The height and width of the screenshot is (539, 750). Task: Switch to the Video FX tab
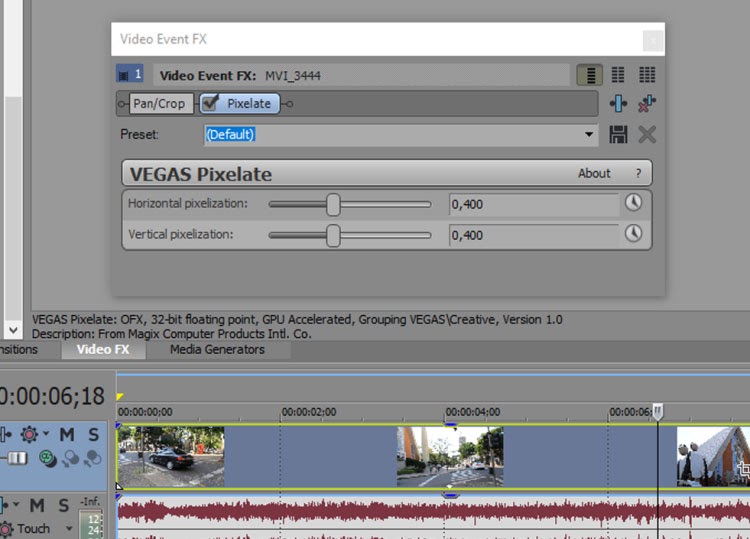[x=103, y=350]
